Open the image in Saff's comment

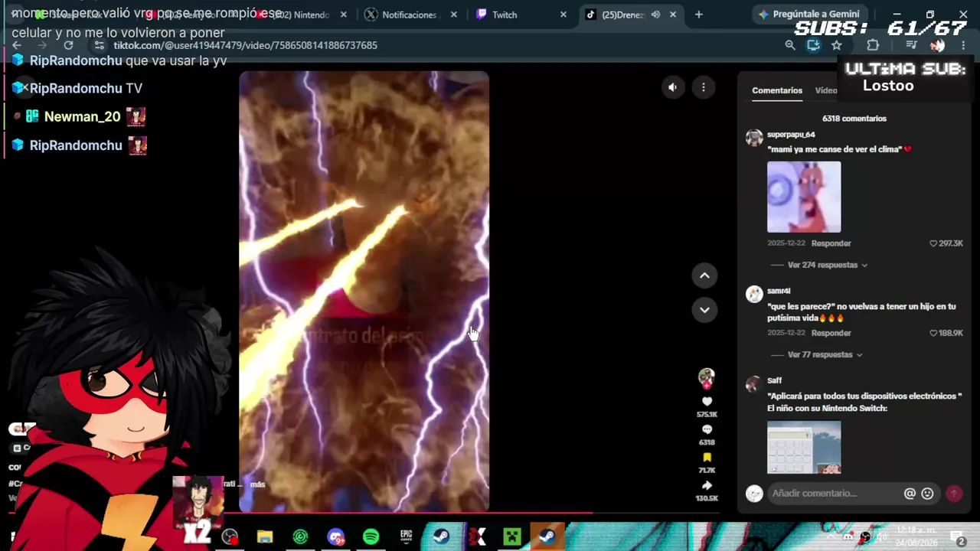804,448
